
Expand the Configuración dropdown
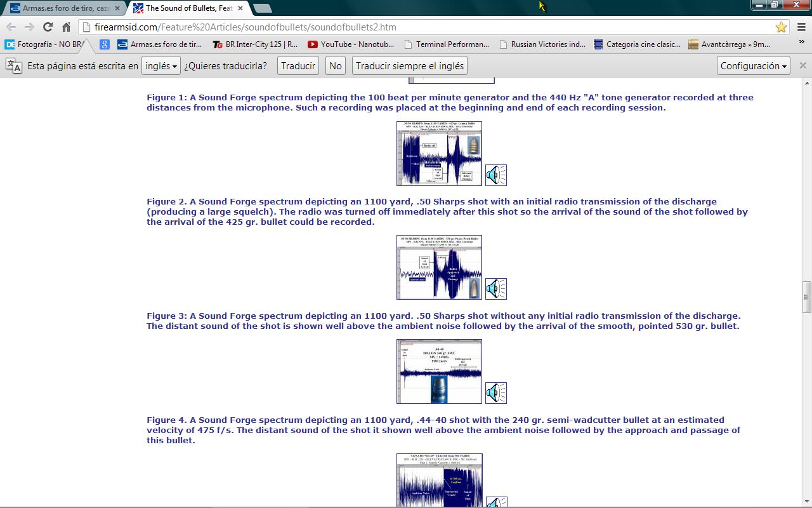click(754, 66)
